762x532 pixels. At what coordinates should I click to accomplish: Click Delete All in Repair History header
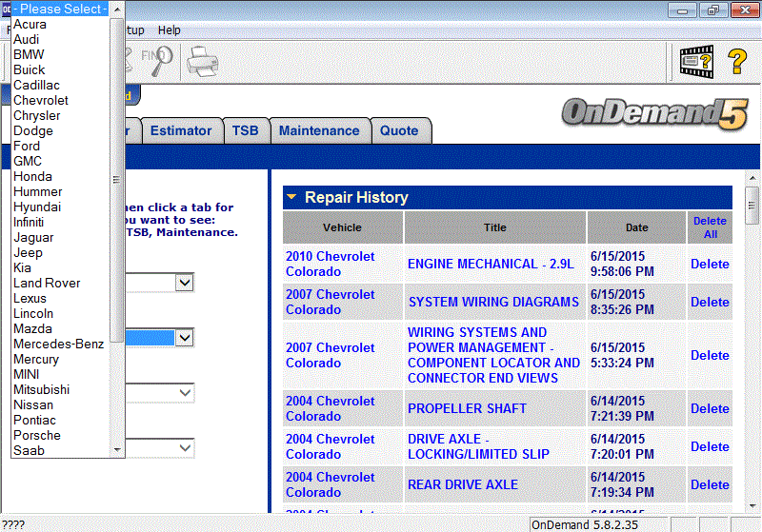tap(710, 227)
